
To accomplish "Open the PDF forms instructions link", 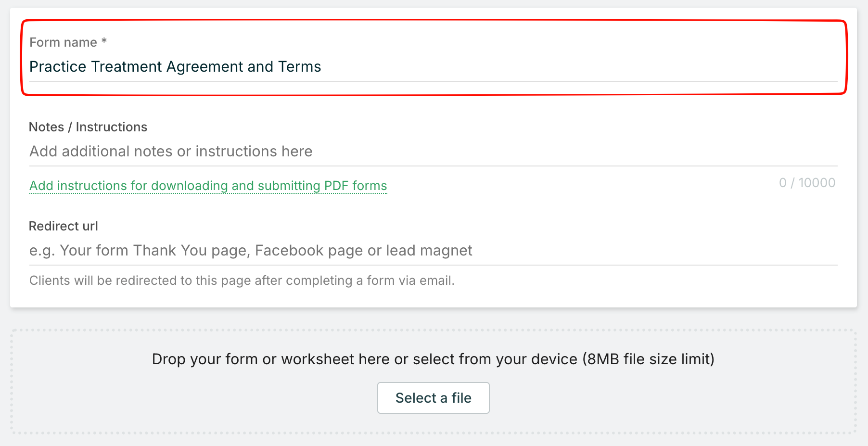I will (208, 186).
